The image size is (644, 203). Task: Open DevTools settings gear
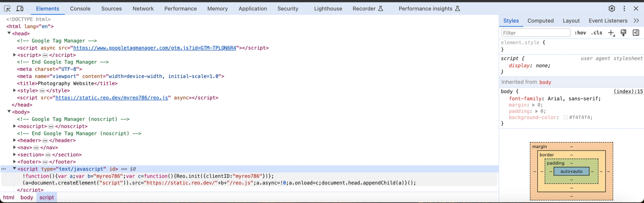point(612,9)
